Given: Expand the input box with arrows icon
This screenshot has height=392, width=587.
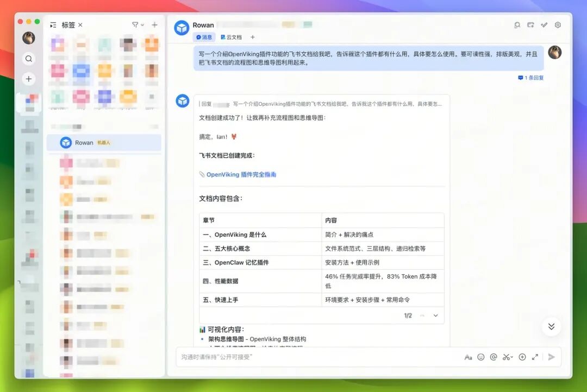Looking at the screenshot, I should pyautogui.click(x=535, y=357).
